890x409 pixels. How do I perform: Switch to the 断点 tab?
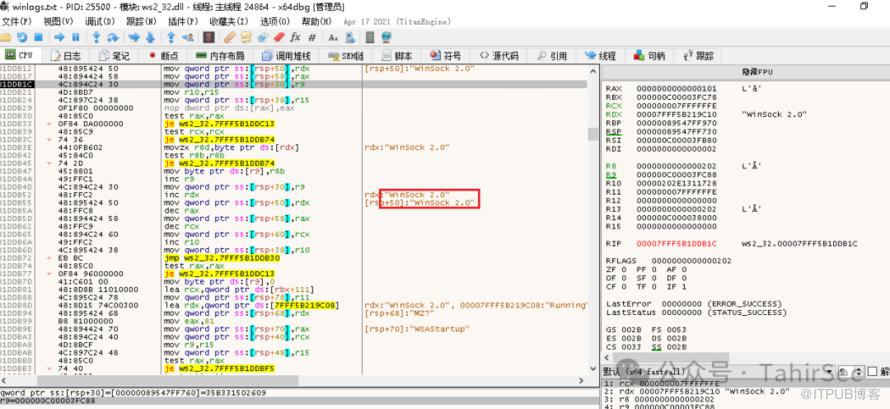[165, 55]
